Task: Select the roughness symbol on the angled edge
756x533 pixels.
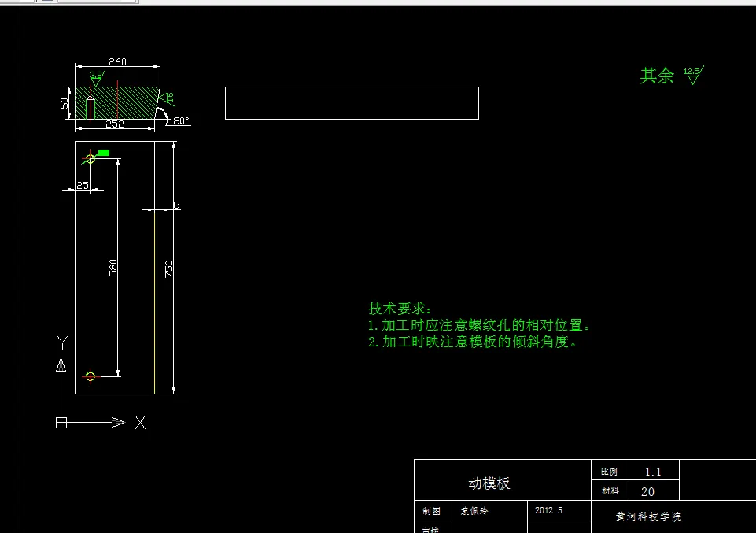Action: click(x=167, y=99)
